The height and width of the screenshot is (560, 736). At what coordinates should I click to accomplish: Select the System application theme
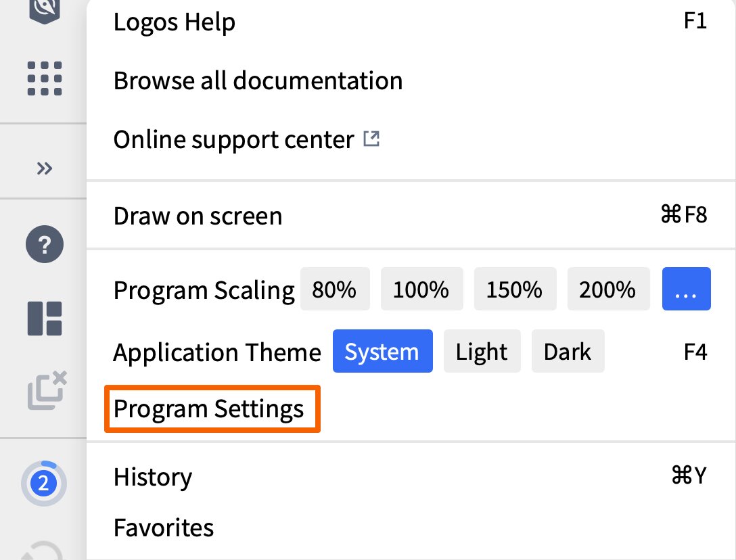click(x=382, y=351)
